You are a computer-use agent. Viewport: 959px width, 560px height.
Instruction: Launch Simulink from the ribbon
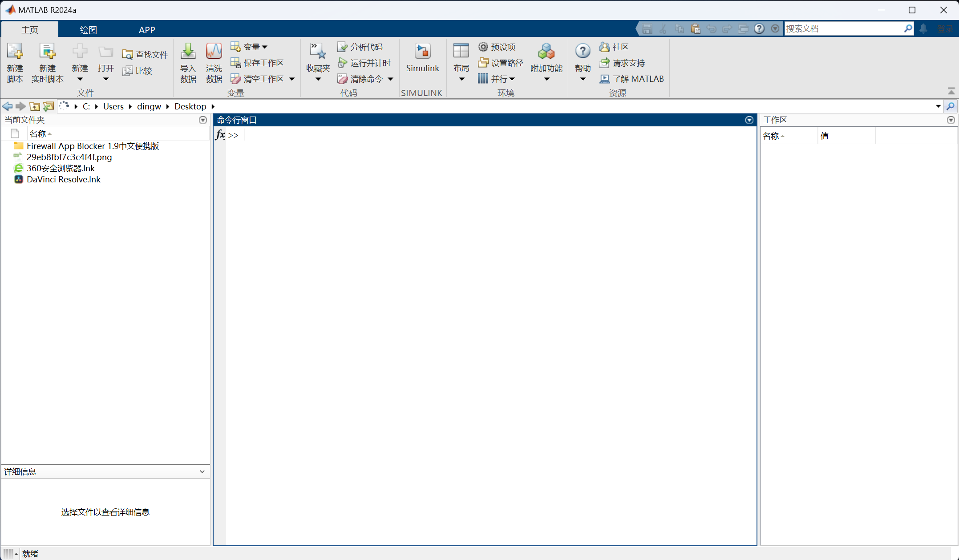tap(422, 52)
